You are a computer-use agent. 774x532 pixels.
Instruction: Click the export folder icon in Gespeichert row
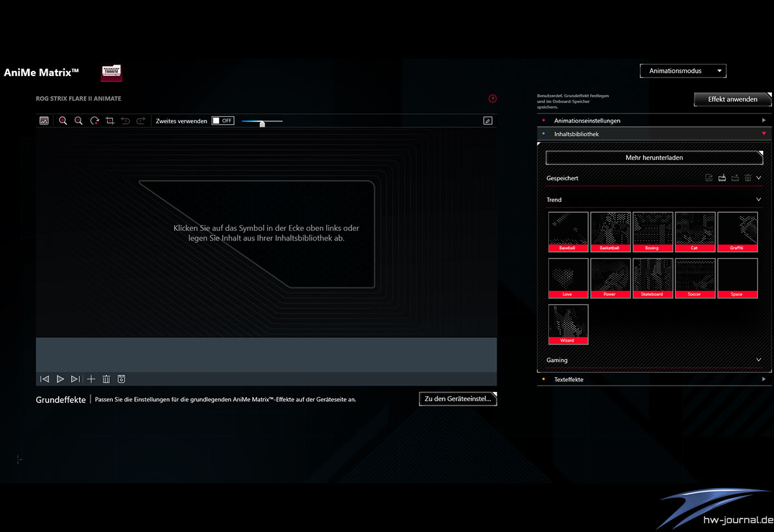(x=735, y=178)
